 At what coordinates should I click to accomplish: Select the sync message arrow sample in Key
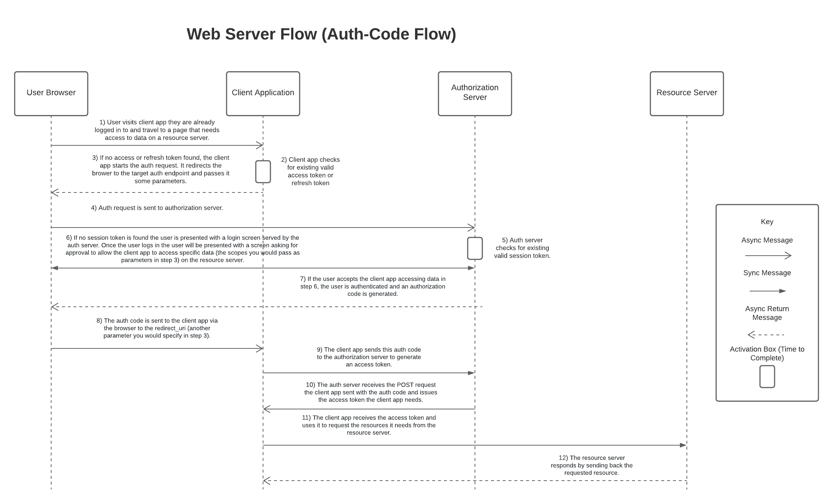click(768, 291)
